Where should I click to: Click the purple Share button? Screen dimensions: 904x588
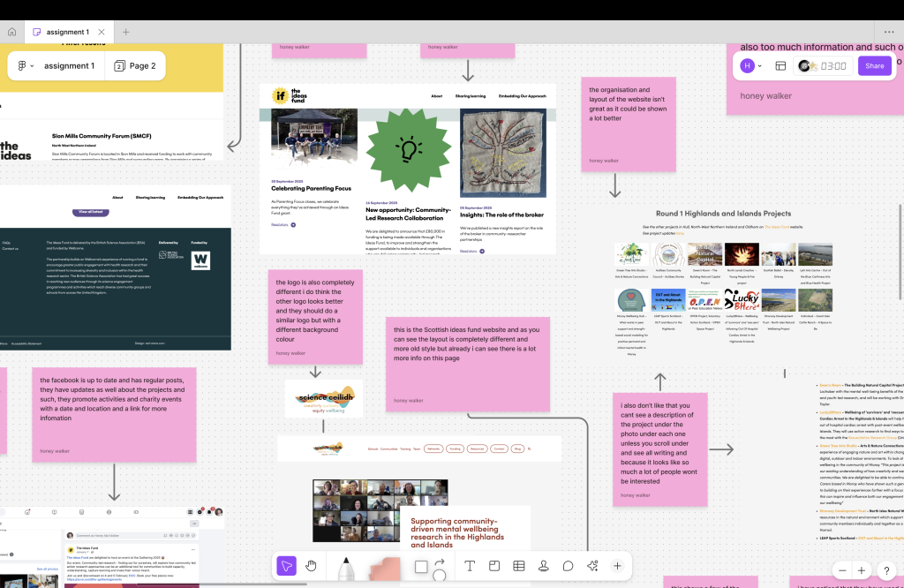(x=874, y=65)
